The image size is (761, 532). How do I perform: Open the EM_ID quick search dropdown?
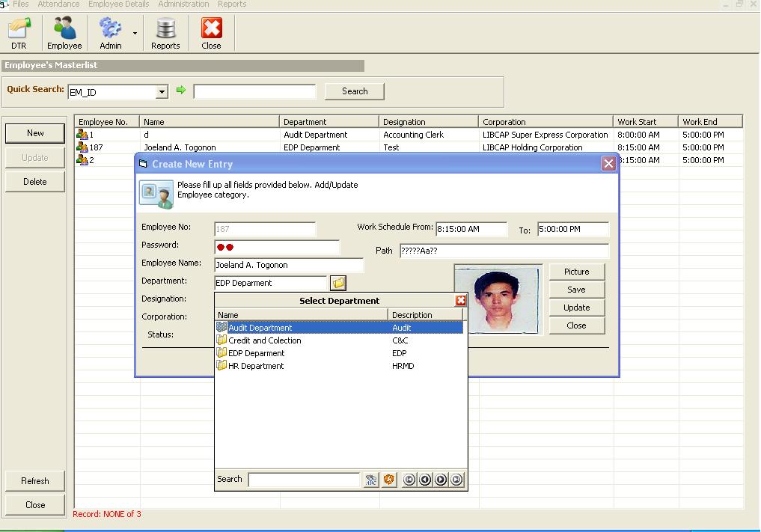[162, 92]
